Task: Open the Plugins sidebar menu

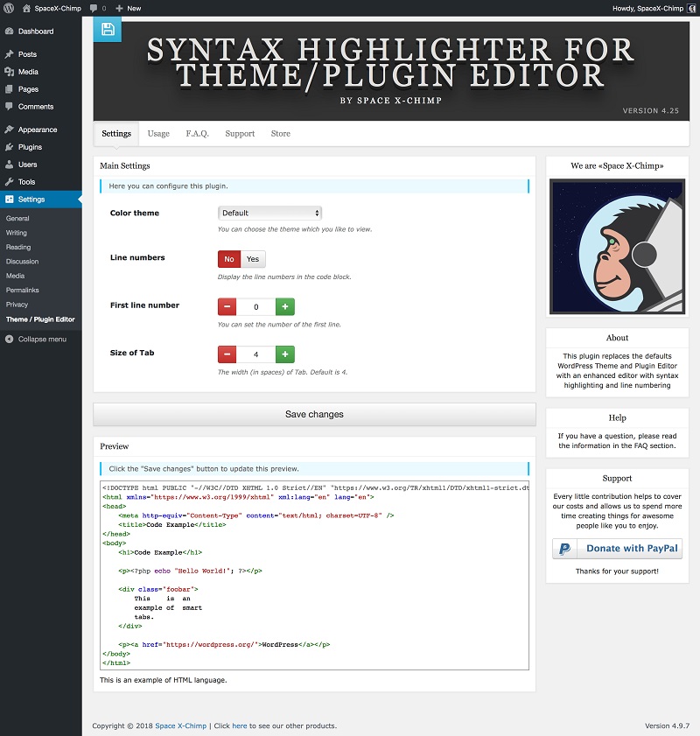Action: (30, 147)
